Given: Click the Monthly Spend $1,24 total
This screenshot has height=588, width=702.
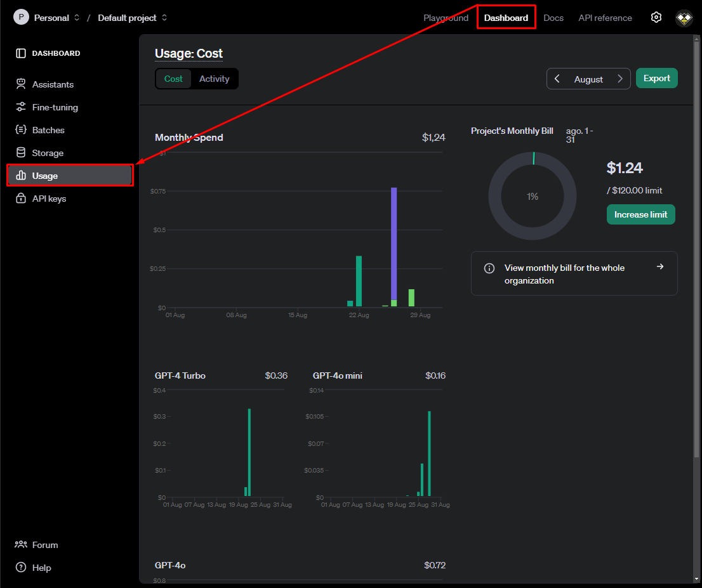Looking at the screenshot, I should (434, 138).
